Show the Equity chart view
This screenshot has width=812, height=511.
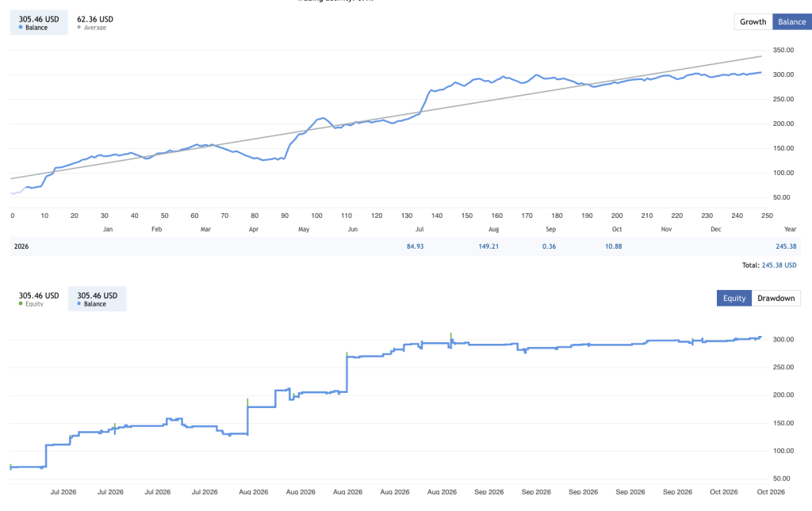pyautogui.click(x=733, y=298)
